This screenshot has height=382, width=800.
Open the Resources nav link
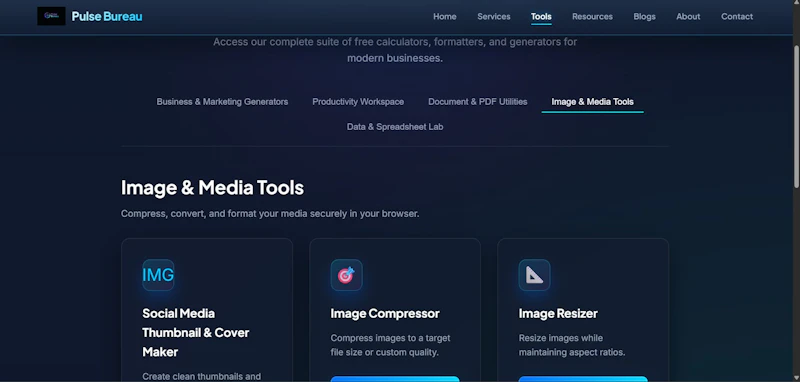click(x=592, y=16)
